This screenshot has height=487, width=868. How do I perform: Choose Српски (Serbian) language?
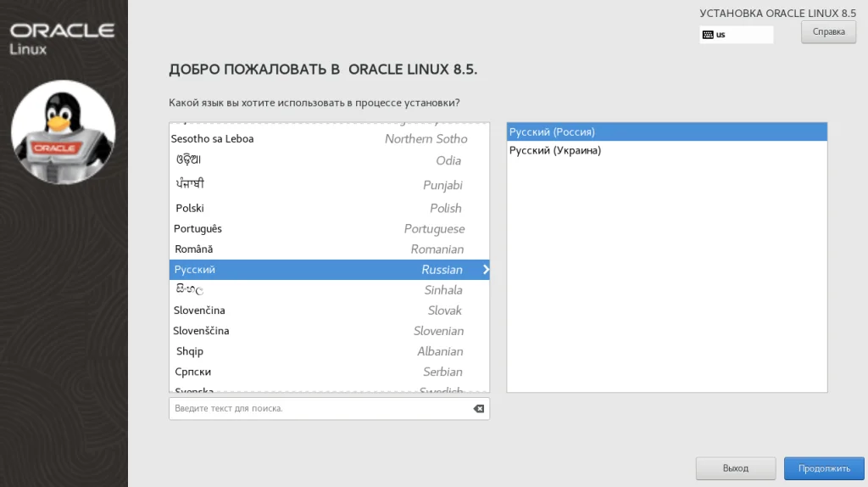pyautogui.click(x=329, y=372)
